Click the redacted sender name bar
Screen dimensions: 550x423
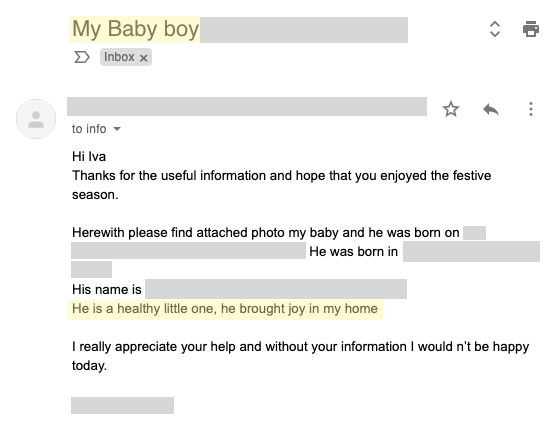[x=247, y=107]
